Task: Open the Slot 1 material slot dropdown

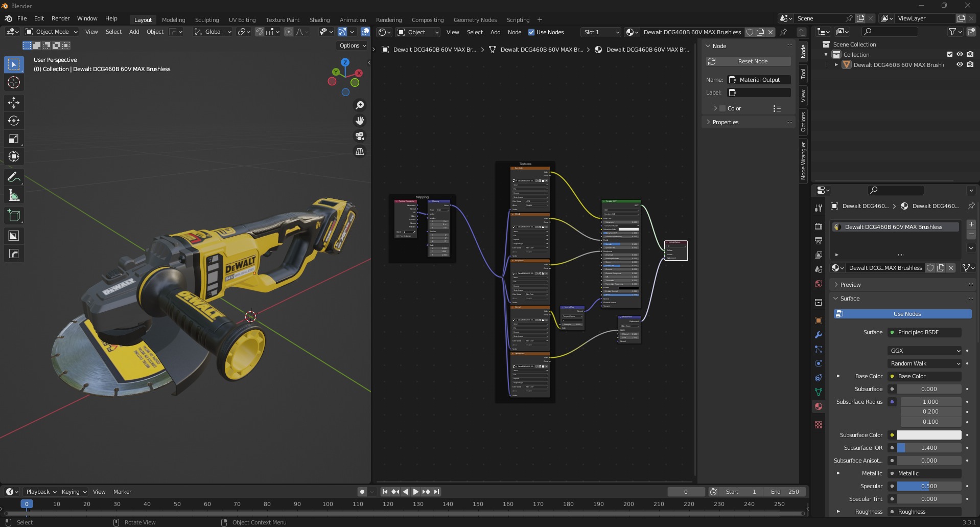Action: pos(601,32)
